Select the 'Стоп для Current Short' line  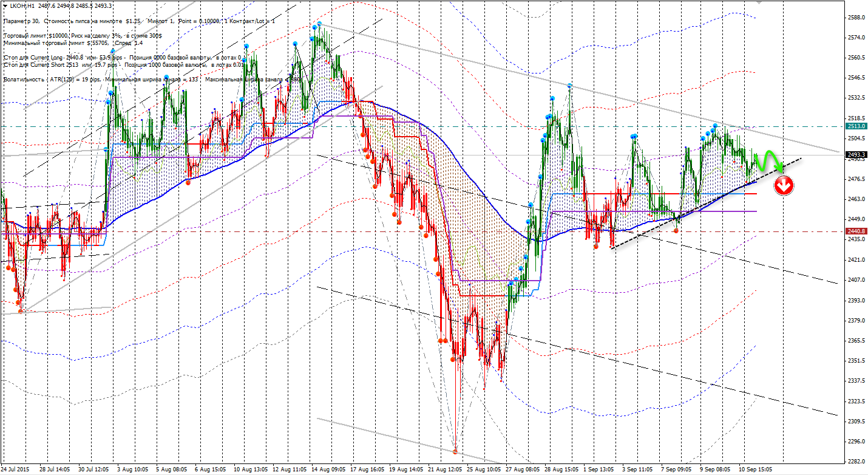124,64
